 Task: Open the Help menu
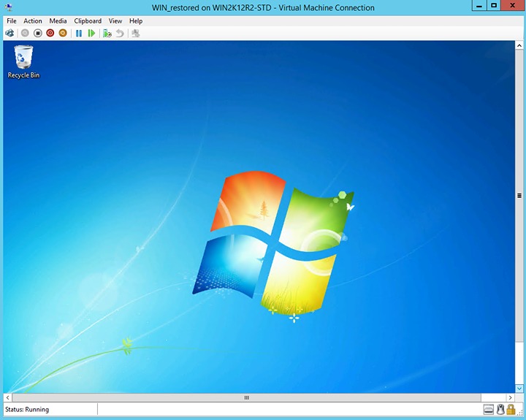coord(136,21)
